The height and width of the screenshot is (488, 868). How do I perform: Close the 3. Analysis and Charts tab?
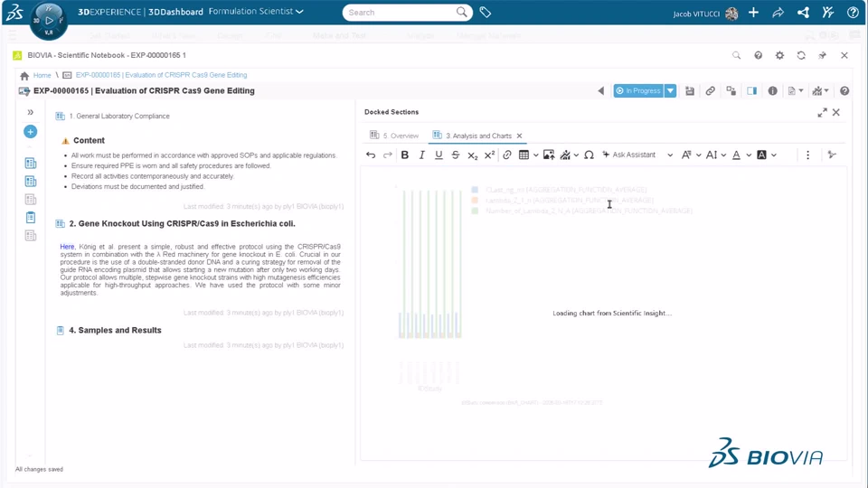pos(519,136)
